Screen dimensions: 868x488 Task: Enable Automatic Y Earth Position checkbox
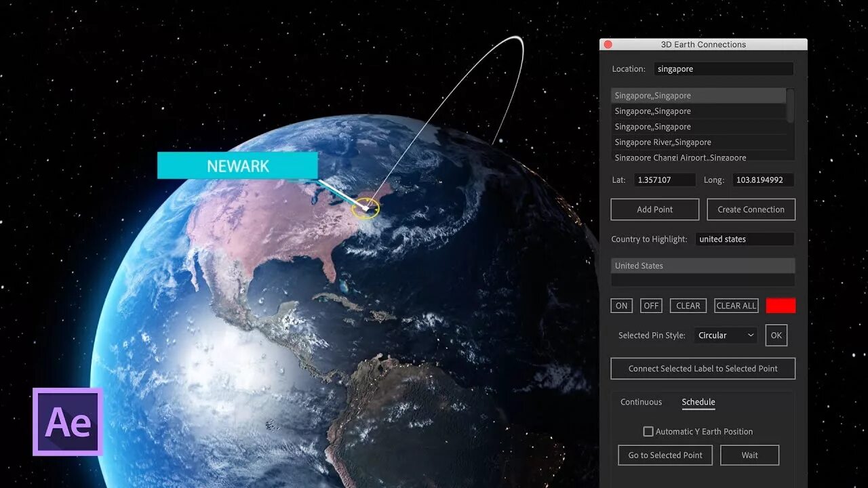648,432
